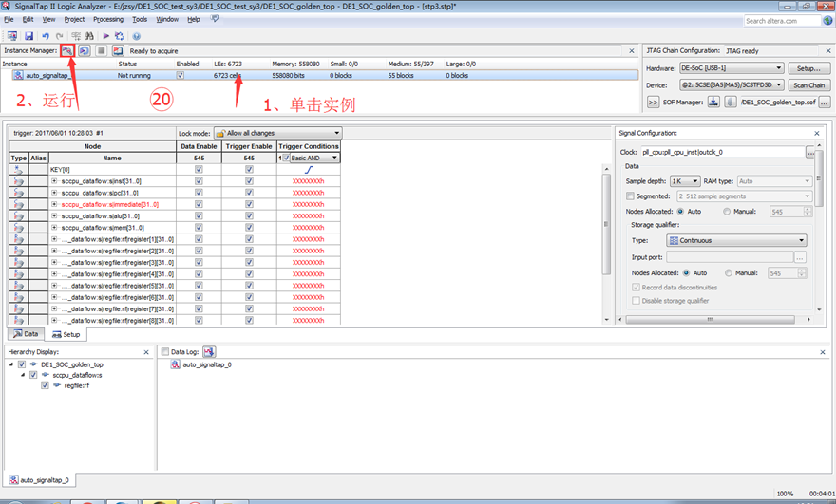
Task: Browse for SOF file with ... button
Action: [825, 102]
